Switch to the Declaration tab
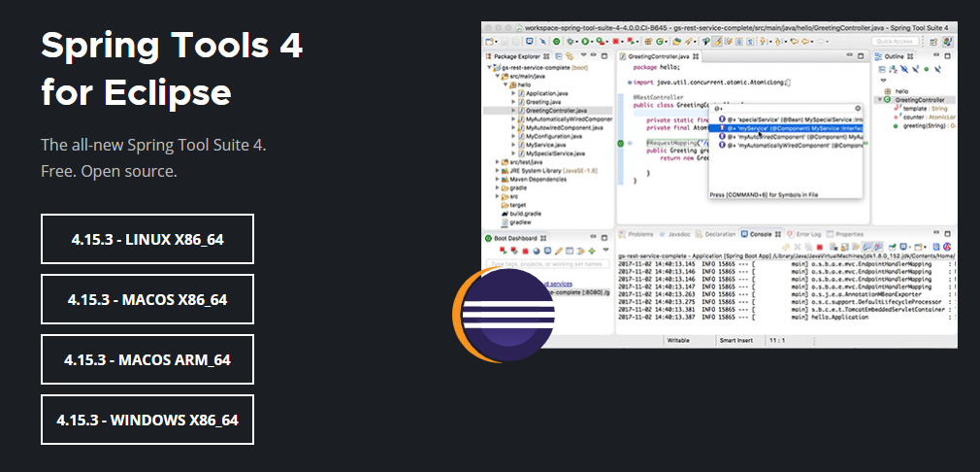 point(716,234)
